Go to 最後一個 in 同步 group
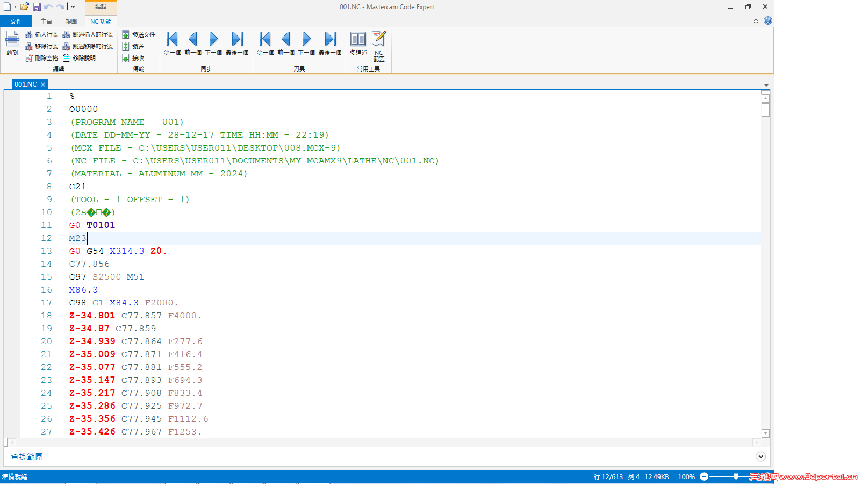The width and height of the screenshot is (868, 484). coord(237,43)
